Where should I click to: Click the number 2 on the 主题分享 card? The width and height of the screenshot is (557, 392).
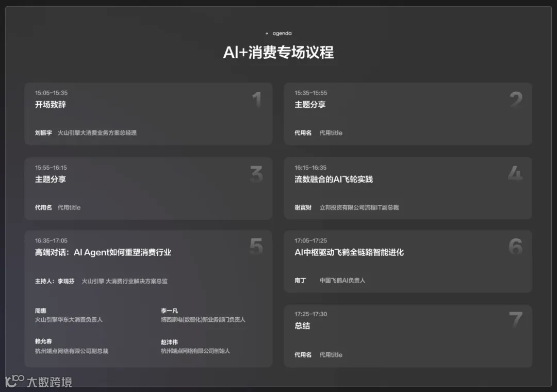tap(516, 100)
